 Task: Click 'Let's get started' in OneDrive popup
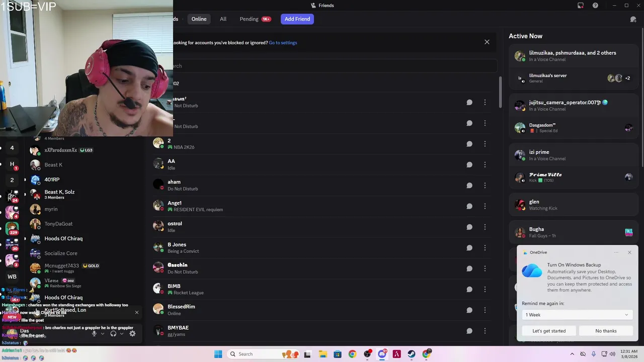point(549,331)
